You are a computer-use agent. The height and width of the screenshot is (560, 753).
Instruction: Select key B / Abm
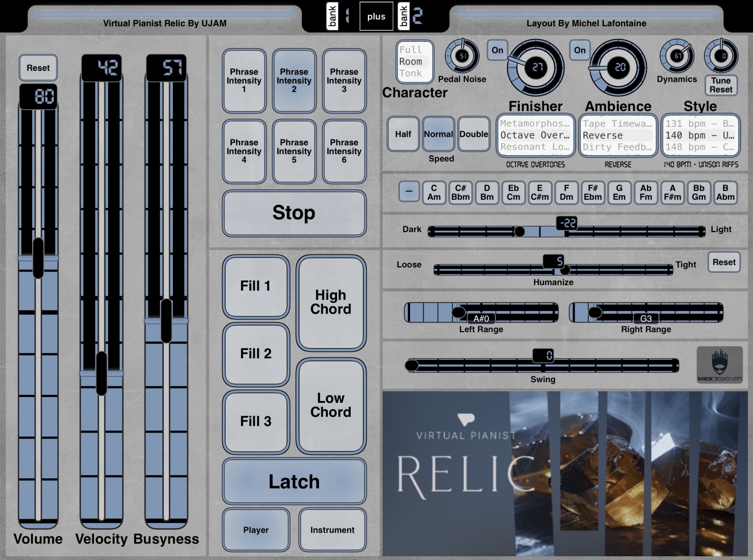point(725,192)
